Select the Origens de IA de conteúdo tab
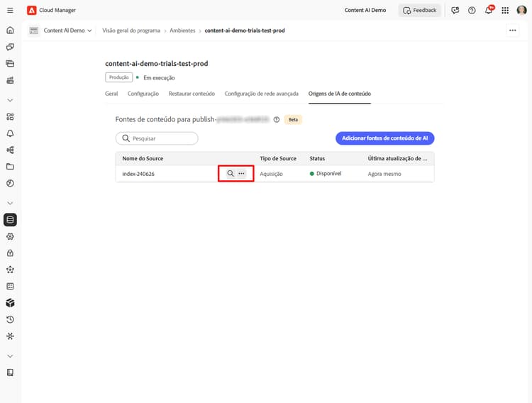The height and width of the screenshot is (403, 532). pyautogui.click(x=340, y=94)
